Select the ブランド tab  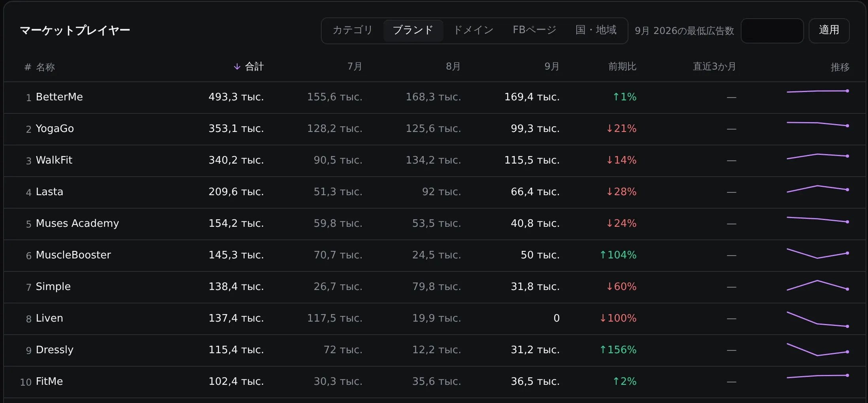413,30
